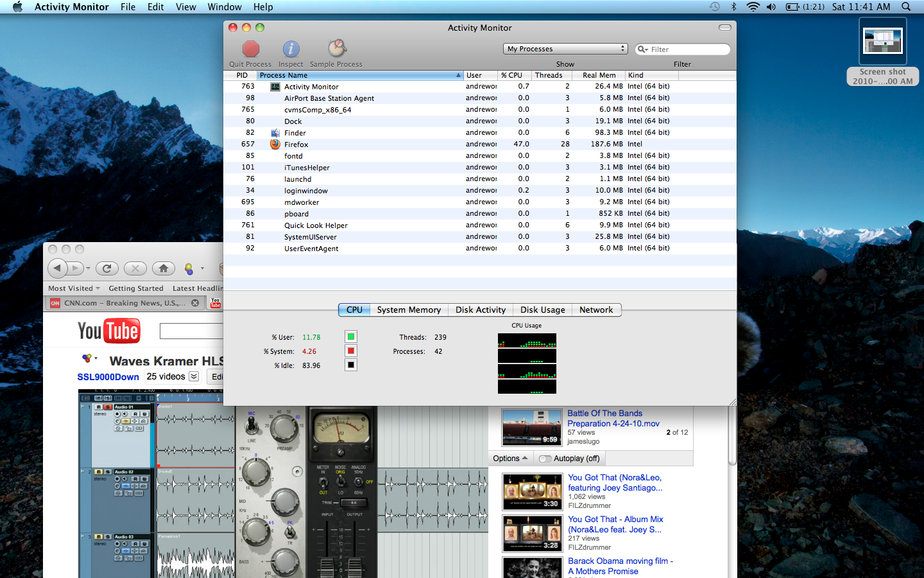This screenshot has width=924, height=578.
Task: Open Firefox history dropdown arrow by forward button
Action: pos(87,268)
